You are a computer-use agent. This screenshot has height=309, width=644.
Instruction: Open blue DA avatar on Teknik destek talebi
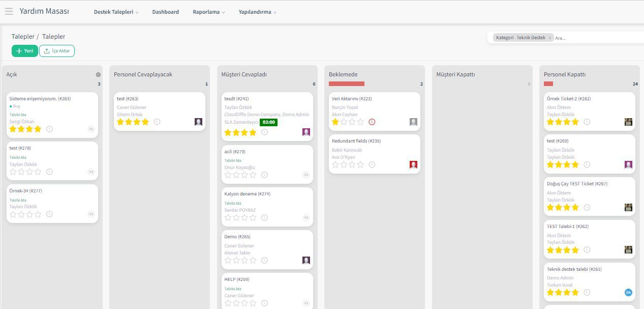click(628, 292)
